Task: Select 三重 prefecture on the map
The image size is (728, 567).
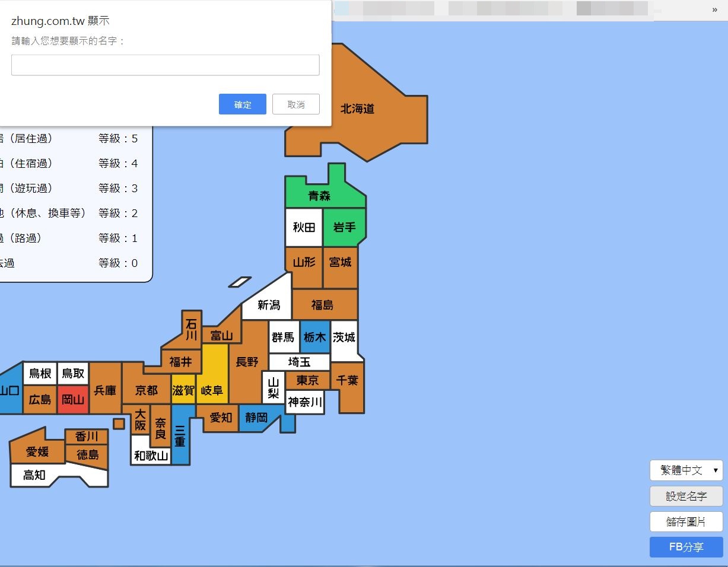Action: [180, 435]
